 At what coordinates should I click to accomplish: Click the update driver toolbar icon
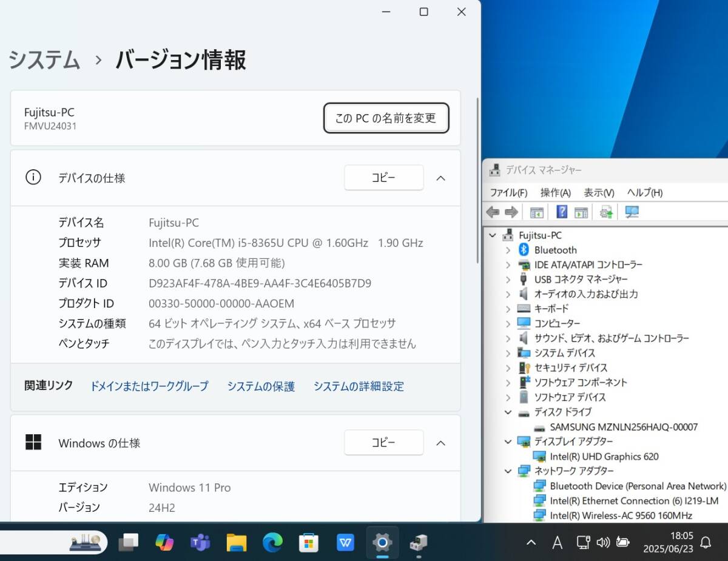pyautogui.click(x=606, y=212)
